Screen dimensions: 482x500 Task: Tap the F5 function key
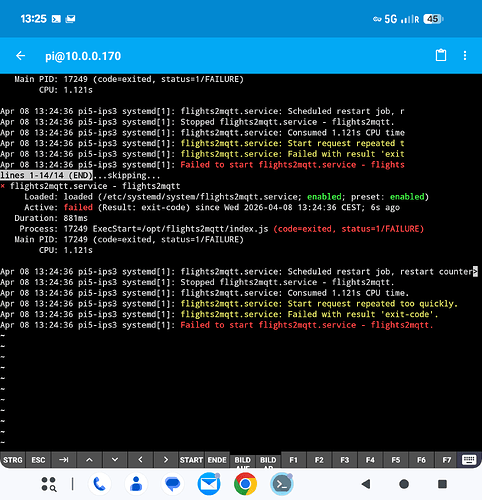(x=396, y=460)
